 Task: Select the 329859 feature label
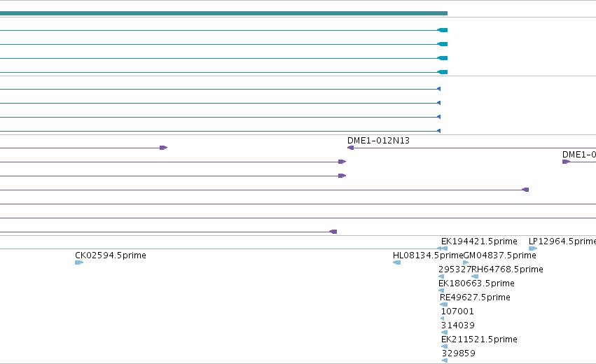click(459, 353)
